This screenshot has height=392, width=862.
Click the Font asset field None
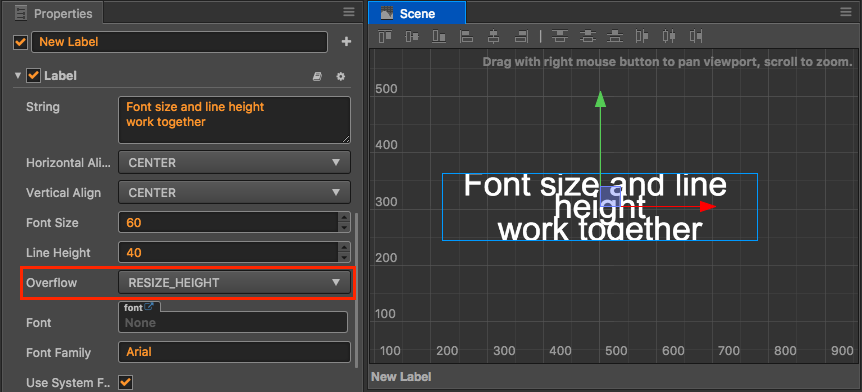[233, 322]
